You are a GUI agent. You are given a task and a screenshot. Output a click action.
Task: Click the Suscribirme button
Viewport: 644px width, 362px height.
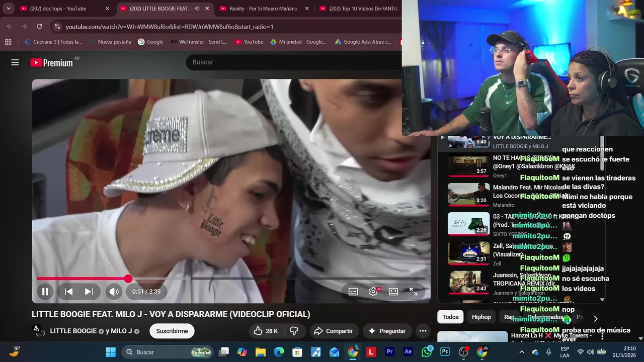click(172, 331)
